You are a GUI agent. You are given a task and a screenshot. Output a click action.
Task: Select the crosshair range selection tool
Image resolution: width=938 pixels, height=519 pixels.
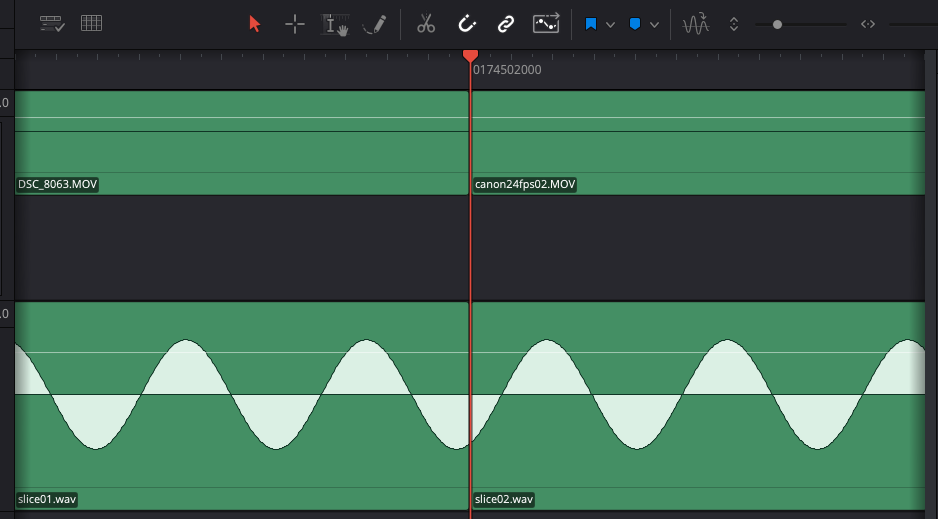pos(295,24)
